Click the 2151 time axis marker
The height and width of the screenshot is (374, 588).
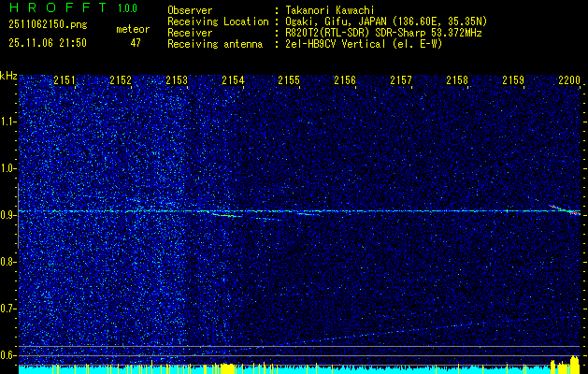pyautogui.click(x=65, y=80)
